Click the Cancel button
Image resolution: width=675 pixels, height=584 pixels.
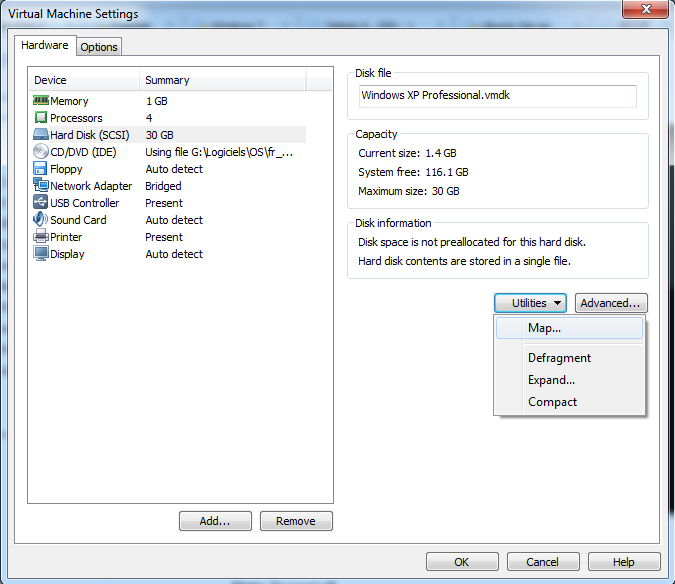543,562
